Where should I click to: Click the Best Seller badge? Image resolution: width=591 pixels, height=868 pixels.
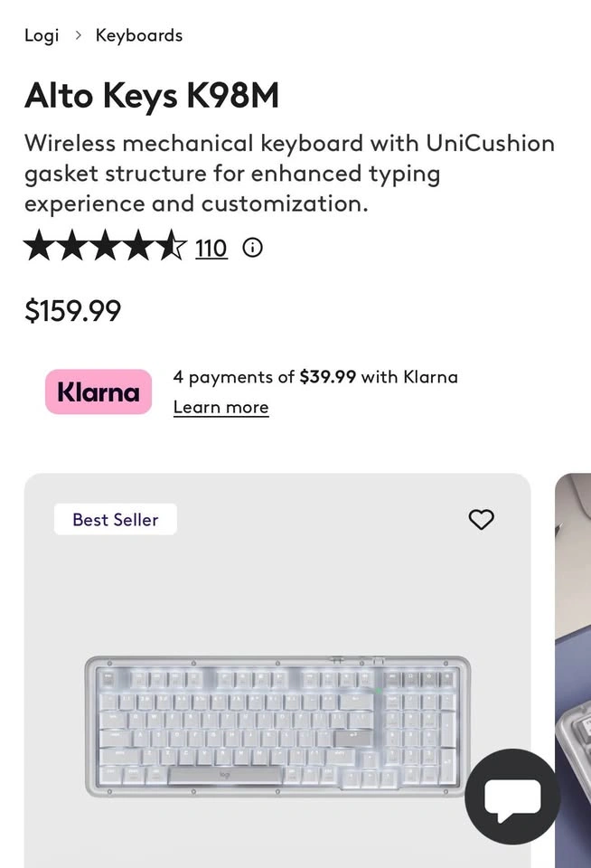point(116,519)
